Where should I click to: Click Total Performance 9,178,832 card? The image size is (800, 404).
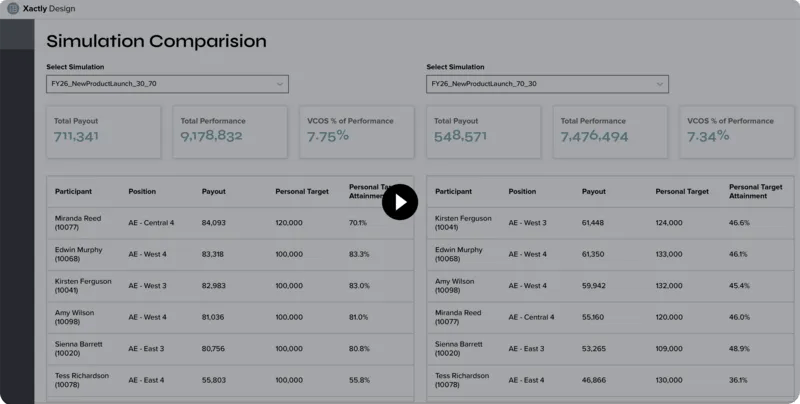click(x=230, y=132)
